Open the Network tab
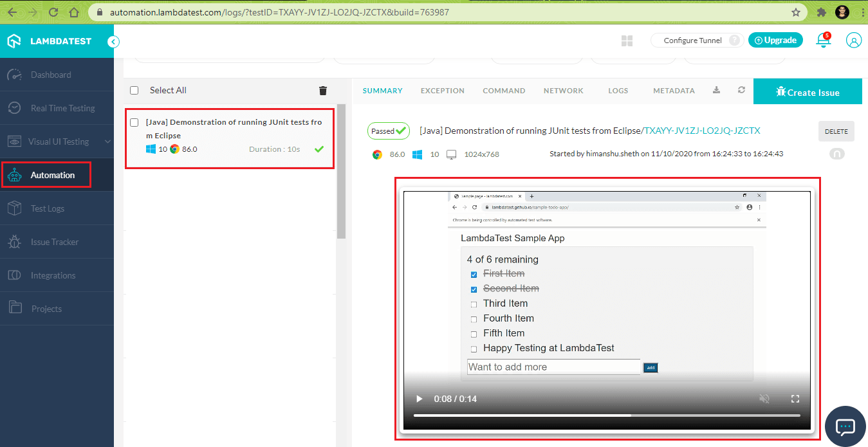 point(563,91)
